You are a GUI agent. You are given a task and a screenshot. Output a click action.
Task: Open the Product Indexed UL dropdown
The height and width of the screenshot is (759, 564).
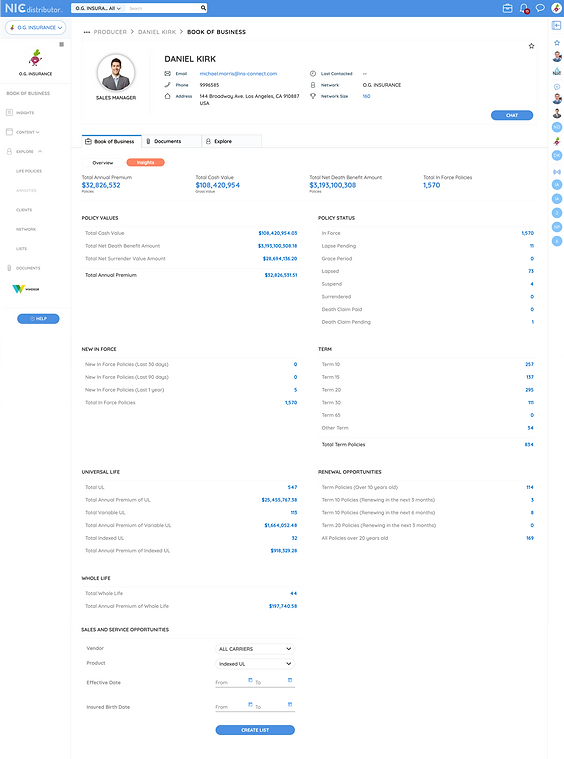[255, 664]
